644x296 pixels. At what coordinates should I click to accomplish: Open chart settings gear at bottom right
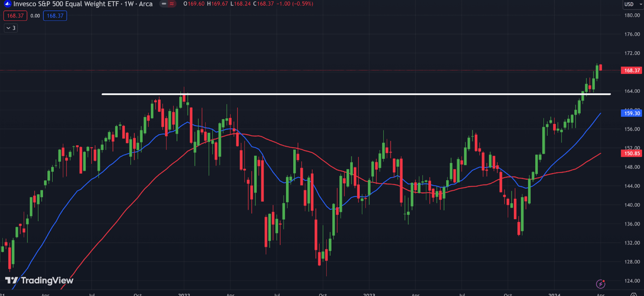click(x=633, y=295)
